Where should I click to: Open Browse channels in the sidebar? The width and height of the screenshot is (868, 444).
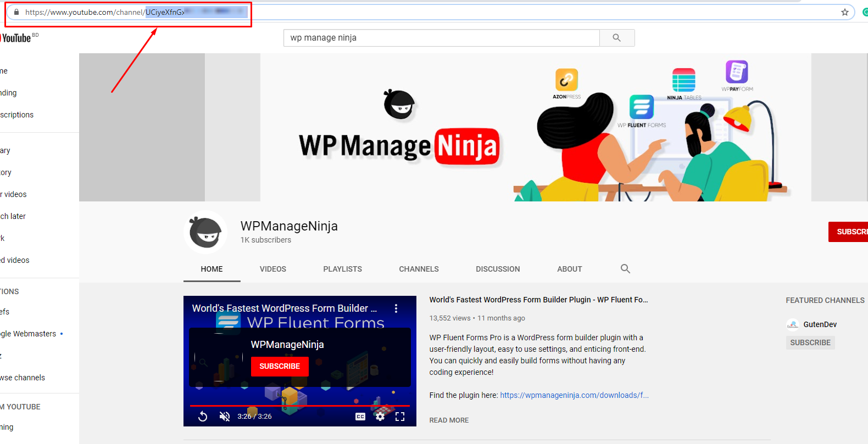tap(23, 378)
